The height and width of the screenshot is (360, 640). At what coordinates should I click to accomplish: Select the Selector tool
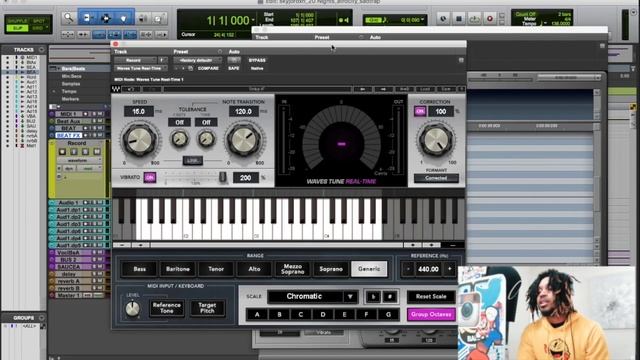[x=106, y=18]
